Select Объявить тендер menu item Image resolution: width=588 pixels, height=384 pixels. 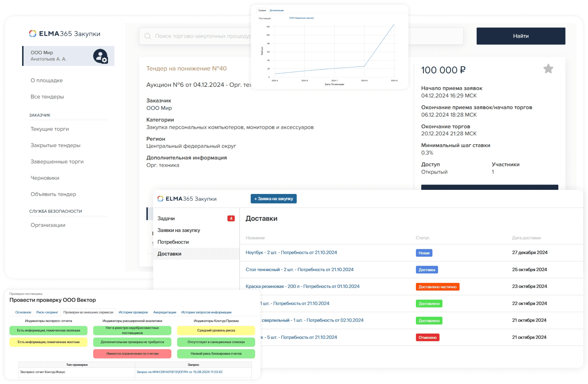(53, 194)
